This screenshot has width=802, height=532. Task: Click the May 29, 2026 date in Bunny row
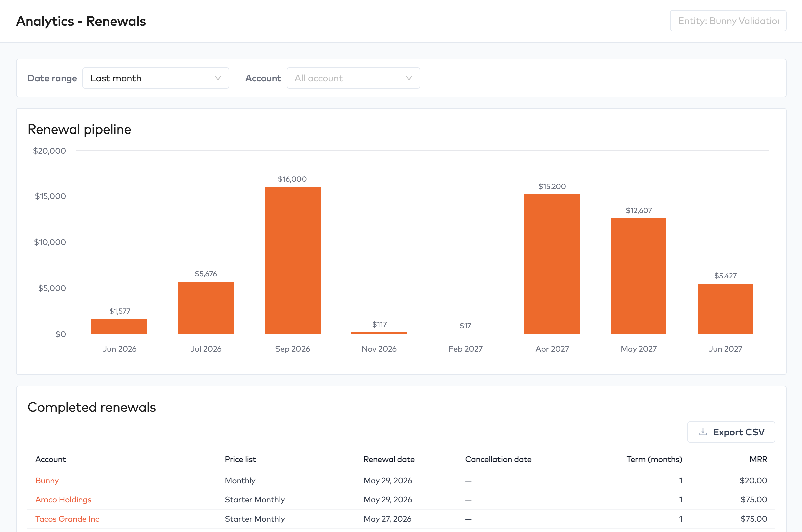pos(388,480)
